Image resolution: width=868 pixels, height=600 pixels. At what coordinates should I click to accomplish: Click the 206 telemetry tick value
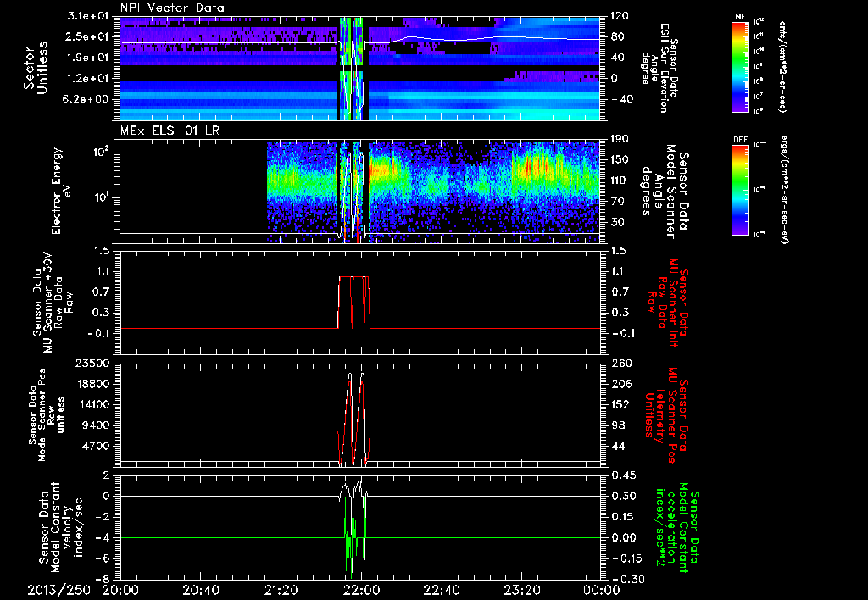pos(620,384)
